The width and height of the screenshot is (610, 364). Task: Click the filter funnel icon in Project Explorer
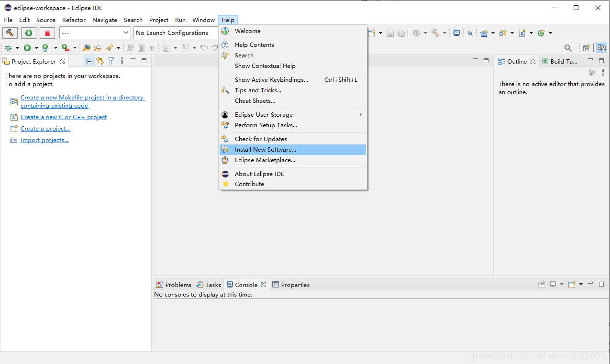[x=111, y=61]
